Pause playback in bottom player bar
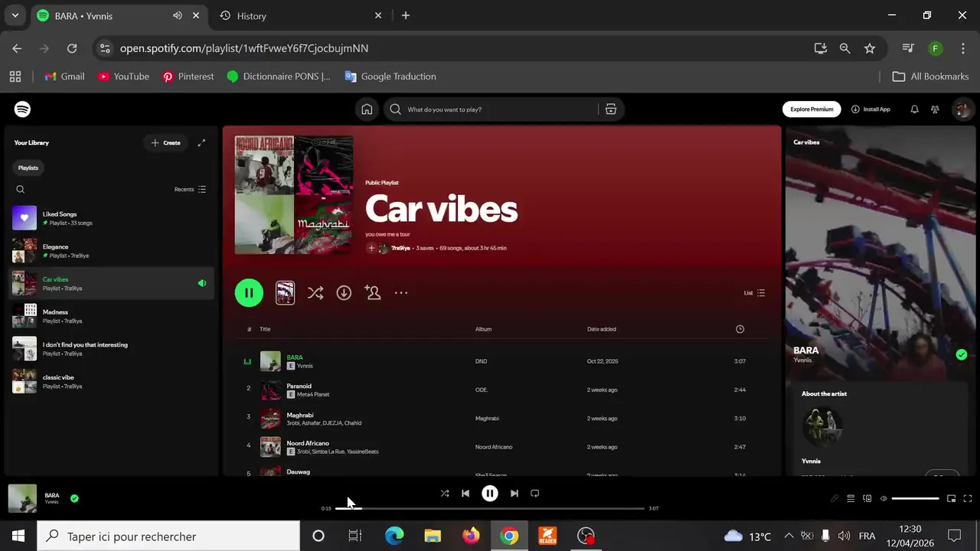Image resolution: width=980 pixels, height=551 pixels. (x=490, y=494)
